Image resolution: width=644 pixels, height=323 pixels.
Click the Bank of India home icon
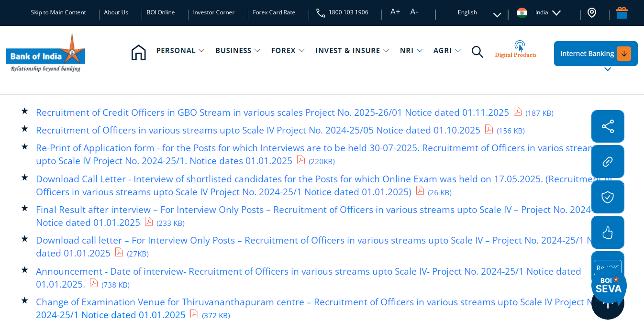point(139,51)
